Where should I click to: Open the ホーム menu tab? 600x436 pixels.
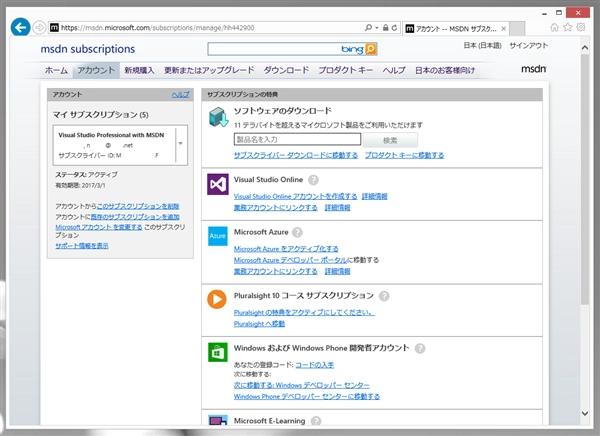[x=56, y=70]
